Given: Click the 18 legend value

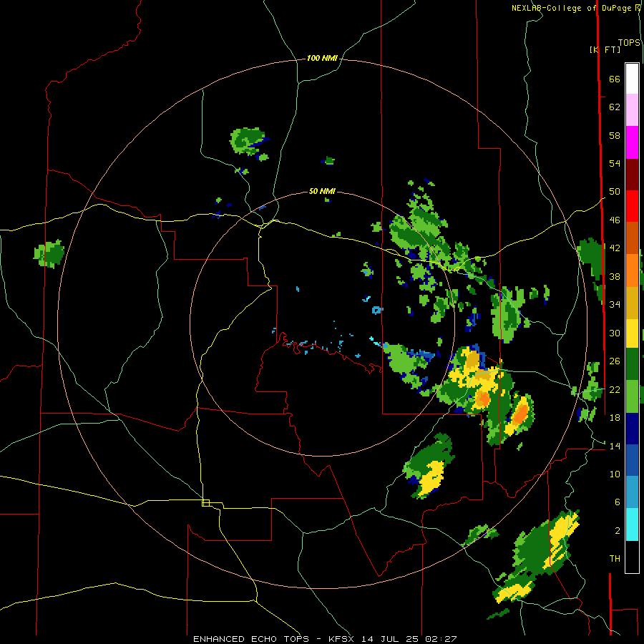Looking at the screenshot, I should tap(615, 418).
